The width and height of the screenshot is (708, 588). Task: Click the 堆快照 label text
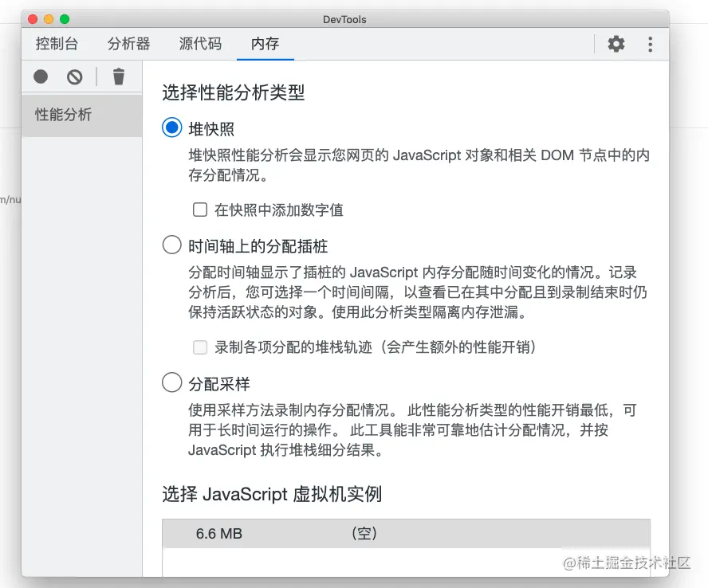point(211,129)
